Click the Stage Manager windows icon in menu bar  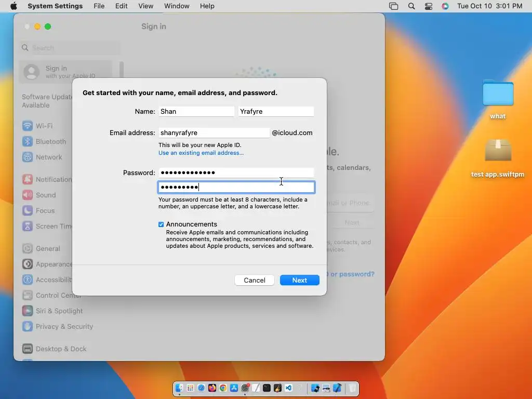[x=393, y=6]
